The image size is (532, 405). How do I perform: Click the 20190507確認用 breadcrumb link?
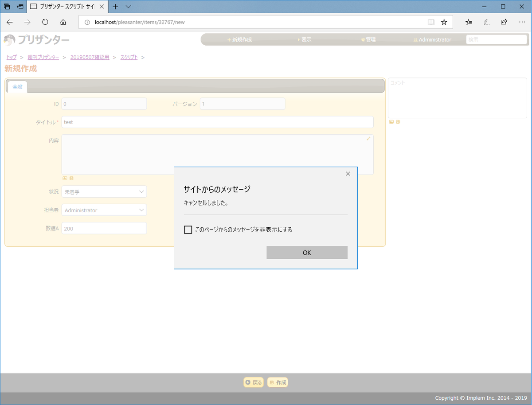pyautogui.click(x=90, y=57)
